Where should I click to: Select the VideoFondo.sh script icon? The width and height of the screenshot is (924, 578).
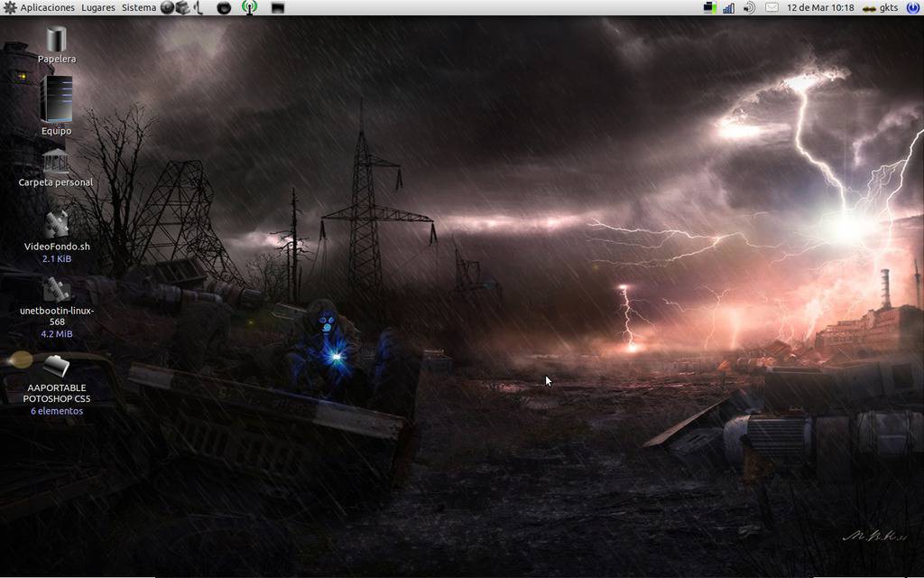pyautogui.click(x=57, y=224)
